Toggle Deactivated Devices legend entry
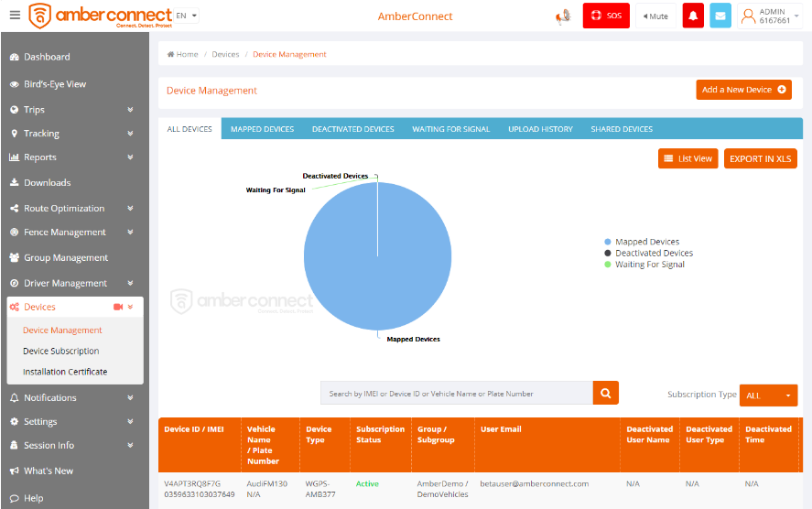 tap(648, 254)
